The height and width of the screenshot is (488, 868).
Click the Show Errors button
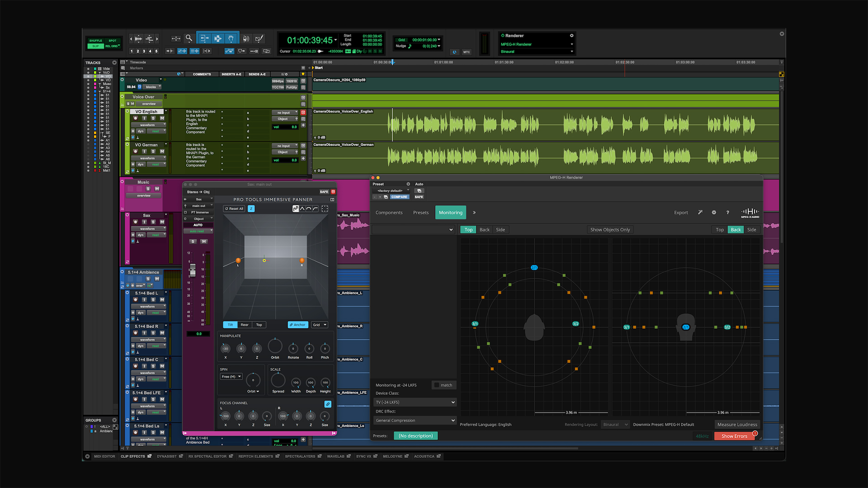click(734, 436)
